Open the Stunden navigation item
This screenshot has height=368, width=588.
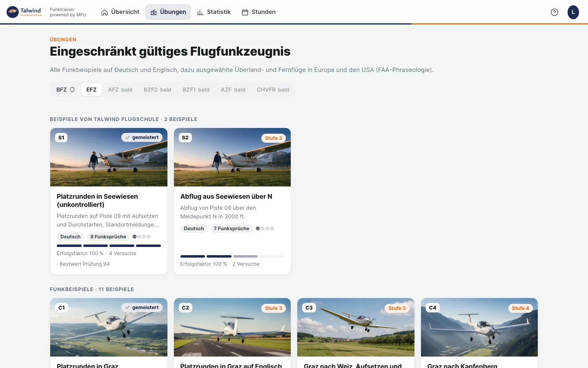[258, 12]
